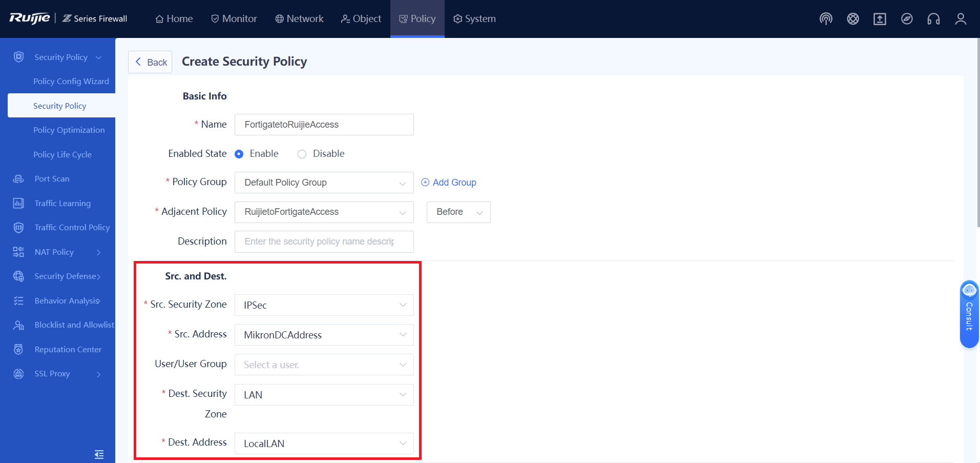Click the upload/upgrade icon in header
Viewport: 980px width, 463px height.
click(880, 19)
